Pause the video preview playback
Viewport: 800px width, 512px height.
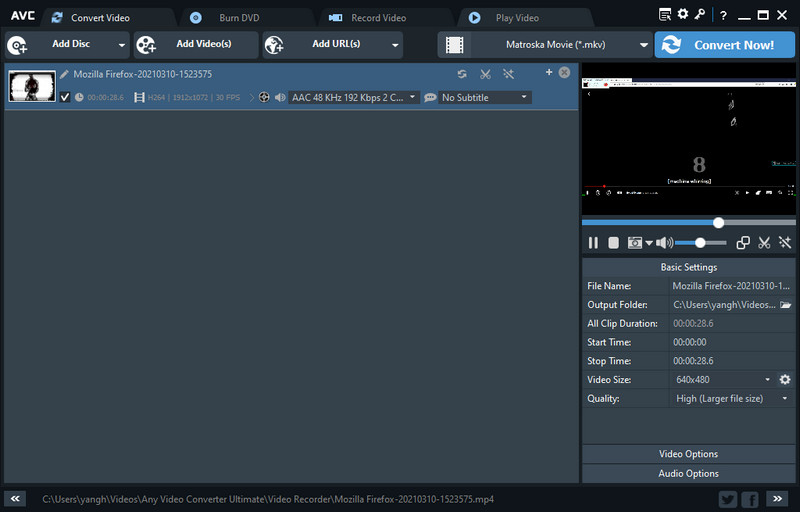(593, 243)
